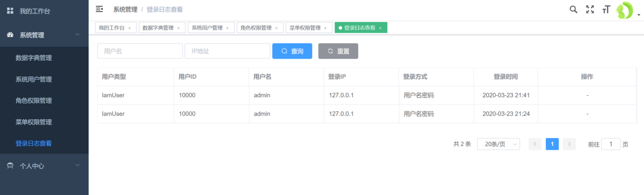Open 菜单权限管理 in the sidebar

point(34,122)
